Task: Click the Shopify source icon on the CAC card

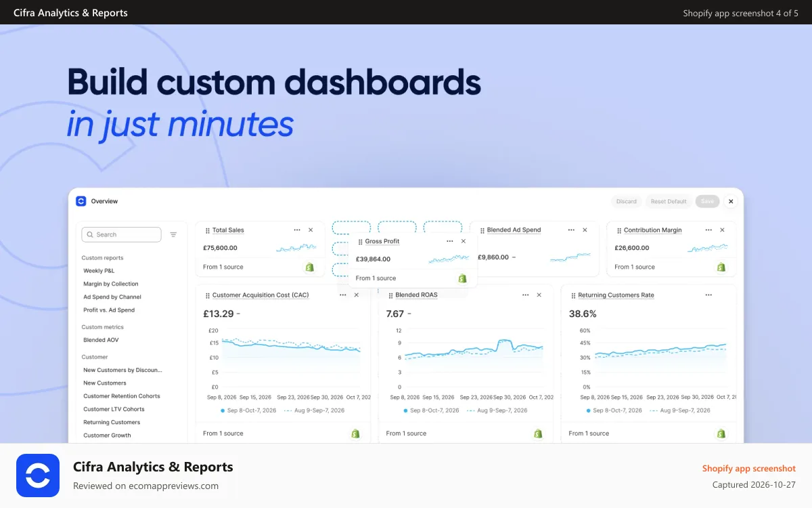Action: [355, 433]
